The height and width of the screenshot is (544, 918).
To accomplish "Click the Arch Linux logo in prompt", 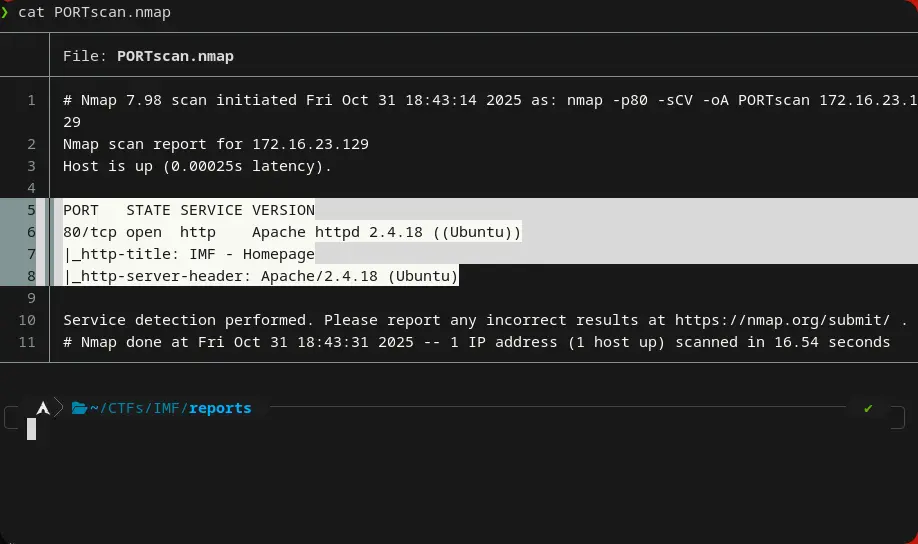I will tap(42, 408).
